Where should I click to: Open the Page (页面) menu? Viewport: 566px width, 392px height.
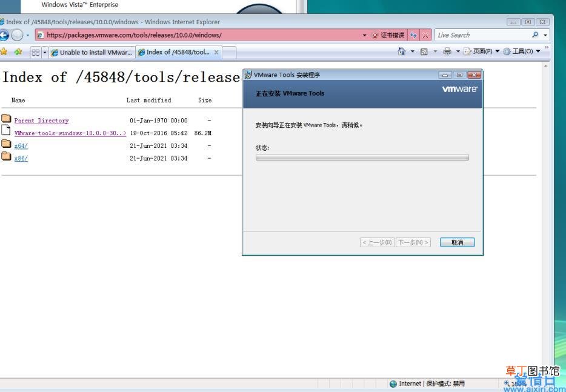click(x=482, y=51)
